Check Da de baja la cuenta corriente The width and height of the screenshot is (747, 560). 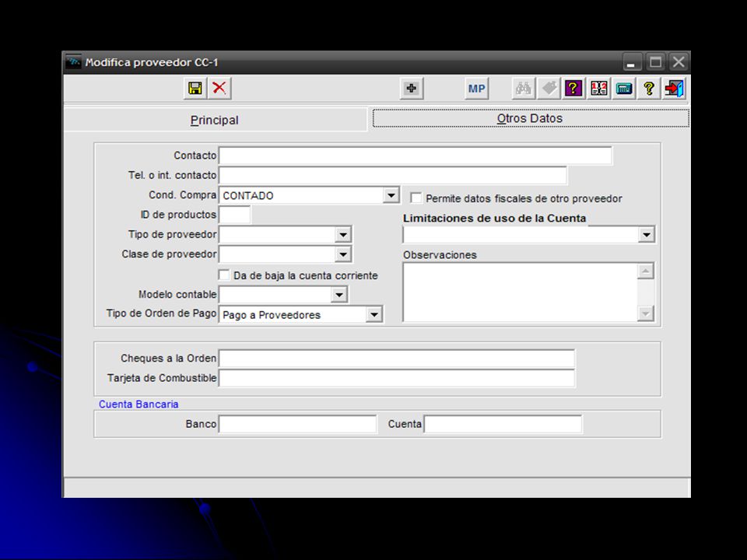point(224,275)
